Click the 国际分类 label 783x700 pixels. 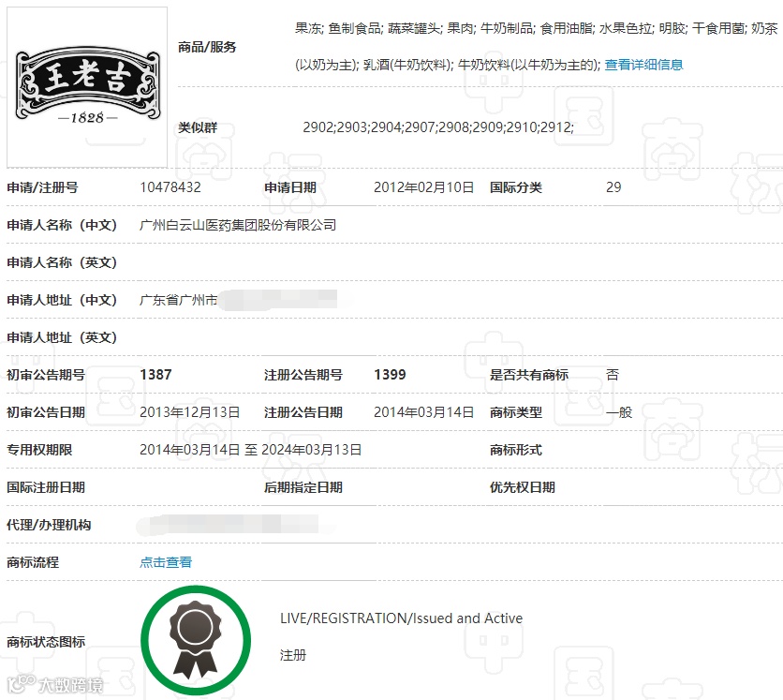516,187
